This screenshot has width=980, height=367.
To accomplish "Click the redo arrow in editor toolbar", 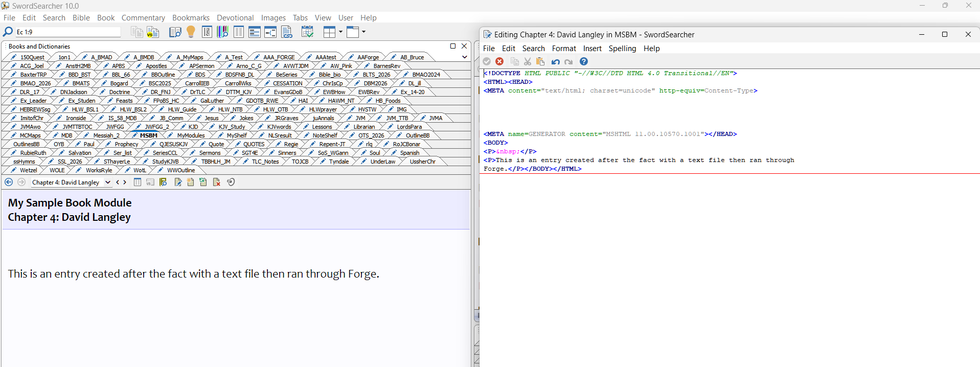I will [568, 61].
